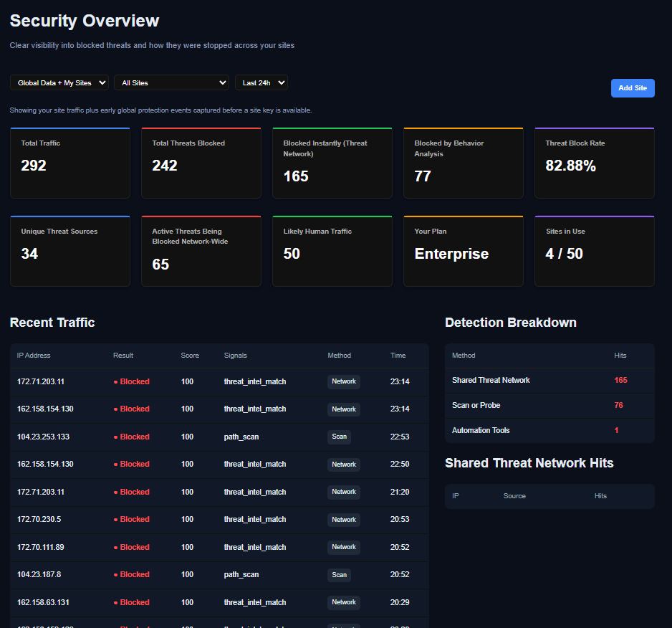
Task: Click IP address 172.70.230.5
Action: click(x=39, y=519)
